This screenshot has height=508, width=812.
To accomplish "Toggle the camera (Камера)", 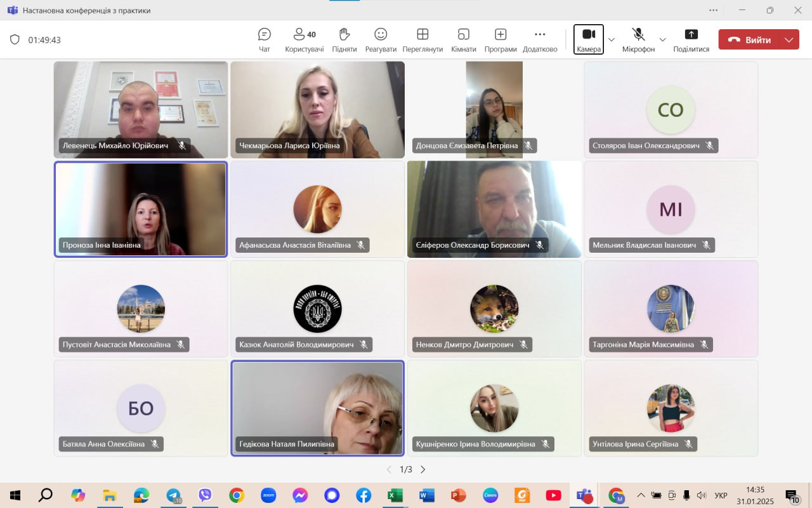I will point(589,40).
